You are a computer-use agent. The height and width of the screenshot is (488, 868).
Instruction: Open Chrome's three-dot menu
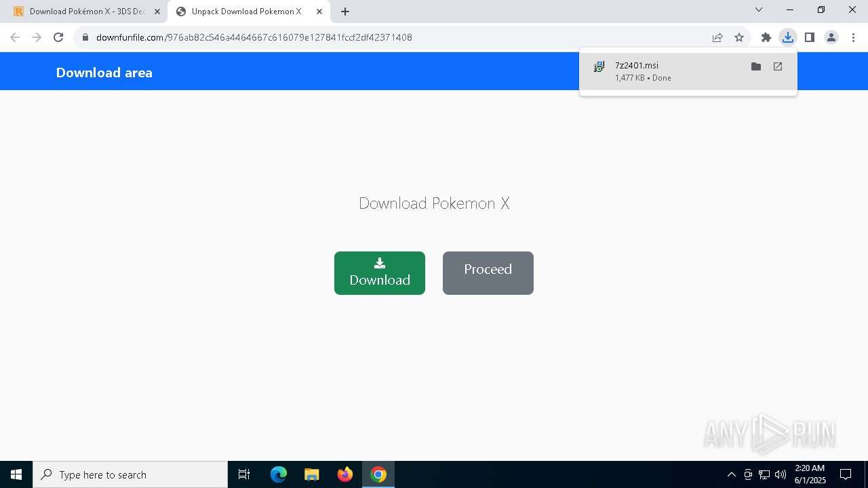(x=853, y=37)
